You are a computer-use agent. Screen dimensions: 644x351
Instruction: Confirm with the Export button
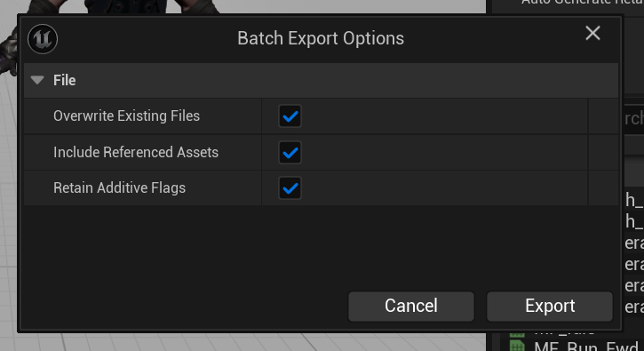click(550, 307)
